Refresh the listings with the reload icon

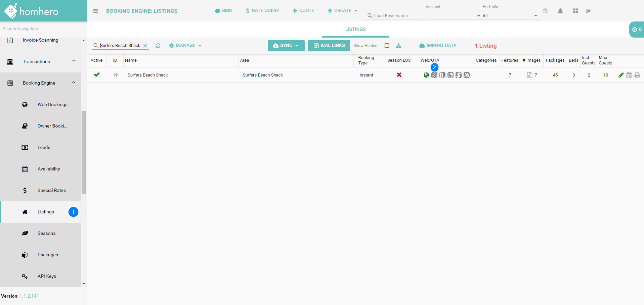158,46
